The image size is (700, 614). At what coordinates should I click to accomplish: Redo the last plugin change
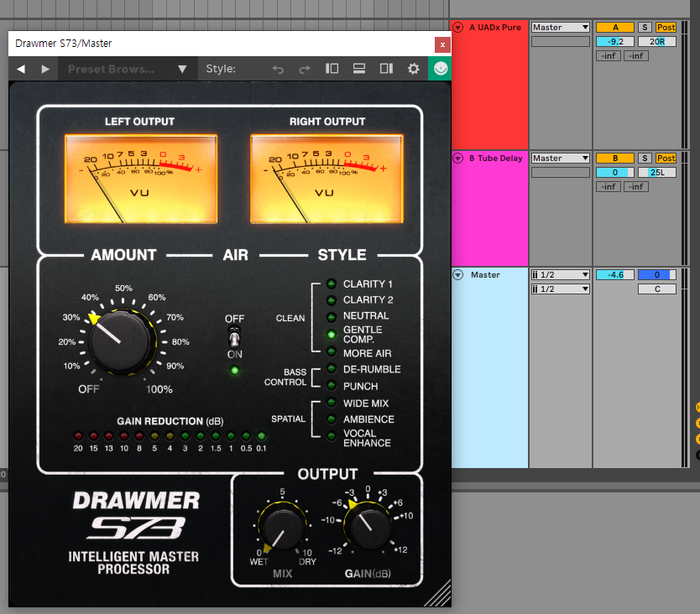coord(305,69)
